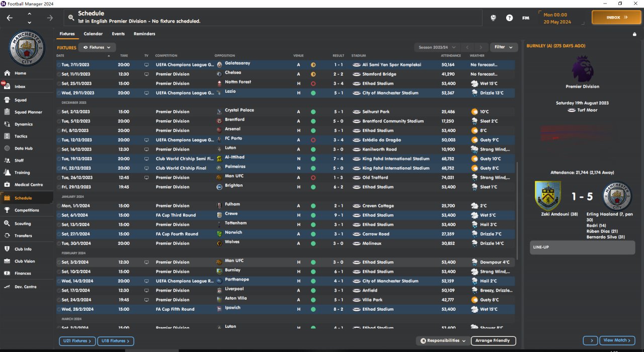
Task: Click the Arrange Friendly button
Action: click(x=494, y=341)
